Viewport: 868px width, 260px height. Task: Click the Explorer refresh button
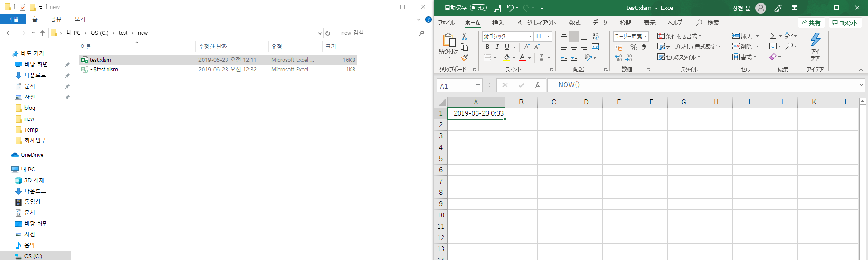pos(328,33)
